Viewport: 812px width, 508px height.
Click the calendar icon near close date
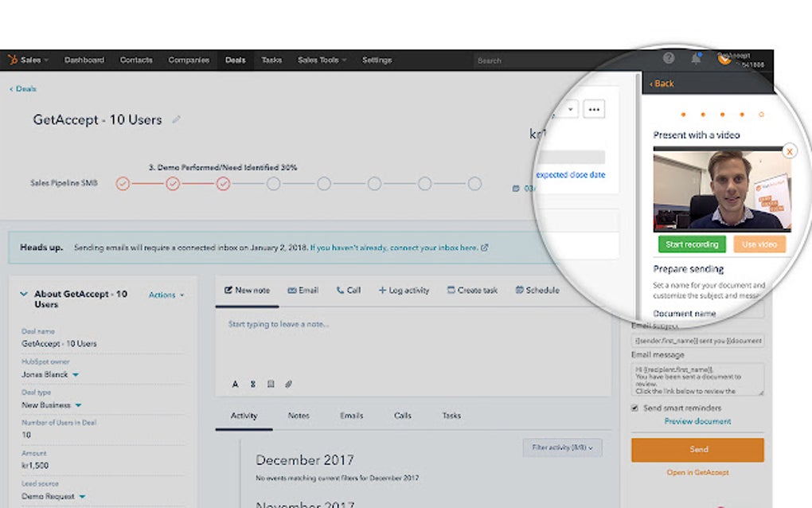[x=516, y=189]
